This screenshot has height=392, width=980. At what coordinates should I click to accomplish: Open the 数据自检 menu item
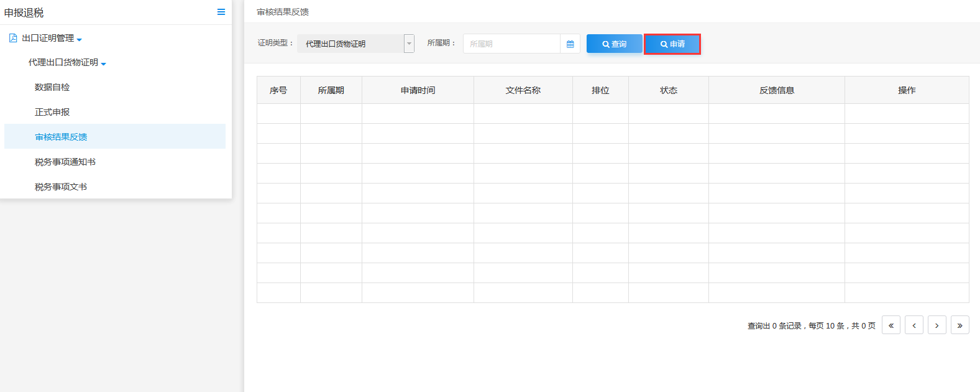(52, 87)
